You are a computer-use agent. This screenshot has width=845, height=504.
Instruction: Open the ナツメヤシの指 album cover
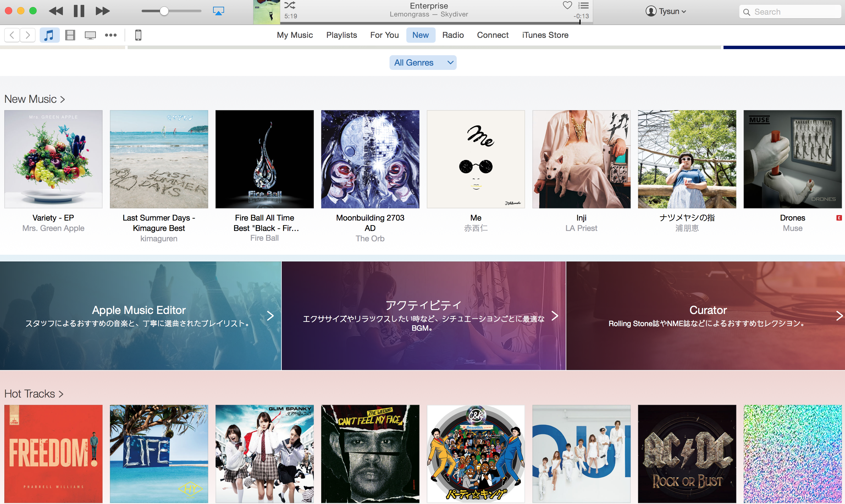pyautogui.click(x=687, y=159)
